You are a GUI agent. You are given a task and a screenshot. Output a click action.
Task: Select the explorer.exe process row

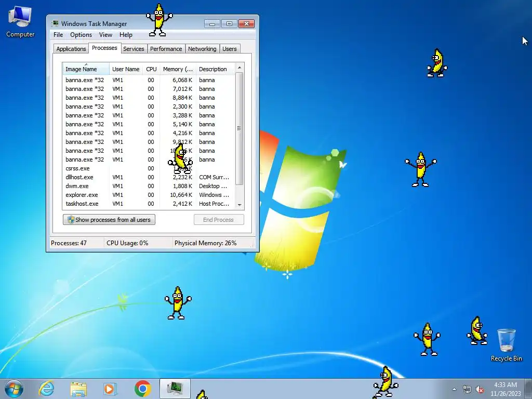click(x=149, y=195)
